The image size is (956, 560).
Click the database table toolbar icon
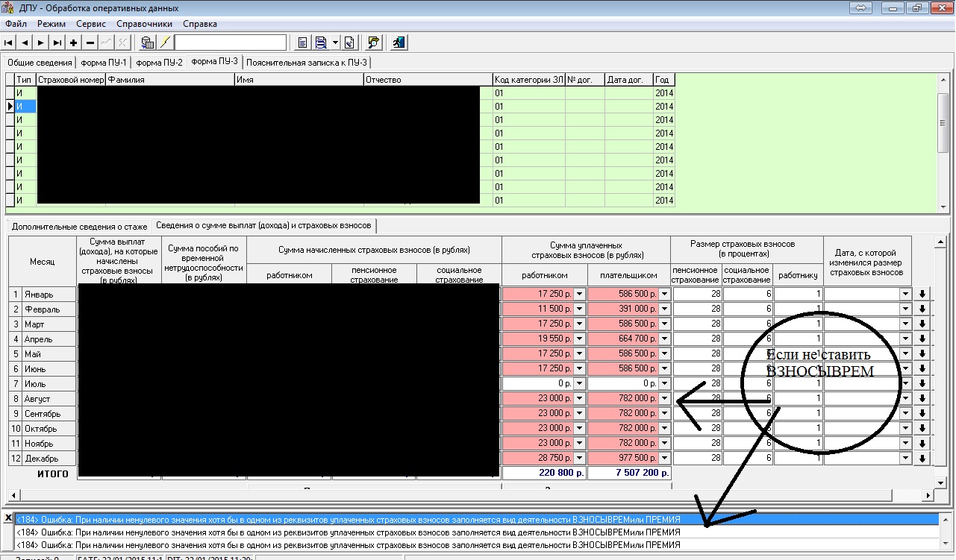[x=147, y=43]
